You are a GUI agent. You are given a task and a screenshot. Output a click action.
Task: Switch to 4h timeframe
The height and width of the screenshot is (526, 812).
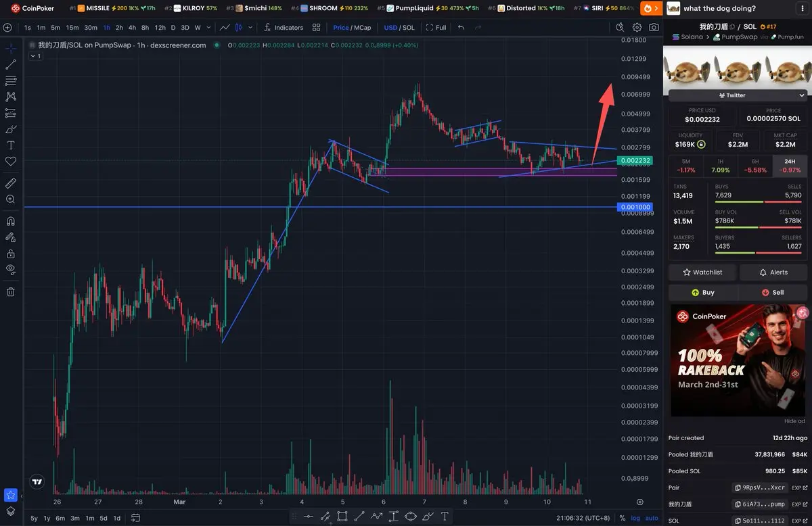click(x=132, y=28)
